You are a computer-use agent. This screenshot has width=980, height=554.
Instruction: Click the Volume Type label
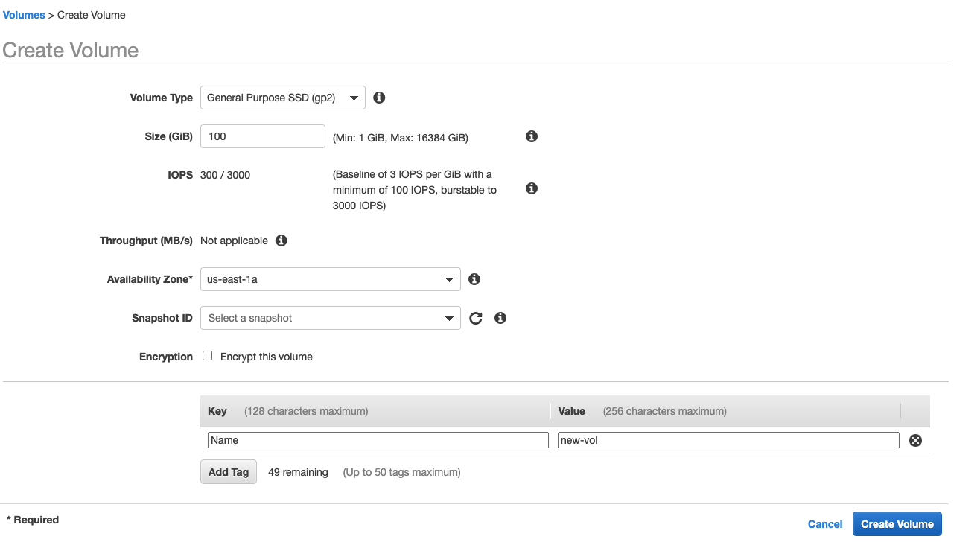(162, 98)
